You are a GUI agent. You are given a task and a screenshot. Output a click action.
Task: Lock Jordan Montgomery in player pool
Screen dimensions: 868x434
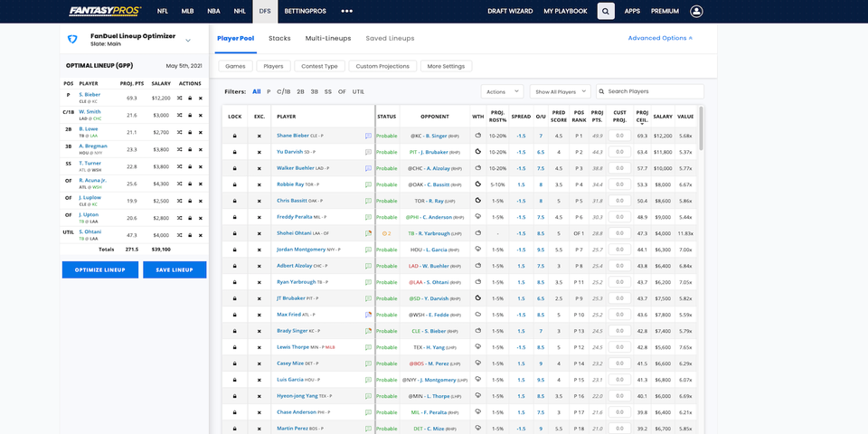click(x=235, y=250)
